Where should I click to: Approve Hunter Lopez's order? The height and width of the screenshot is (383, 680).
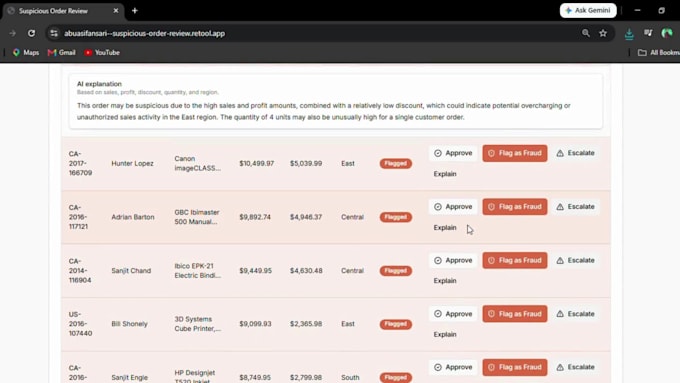pos(453,153)
